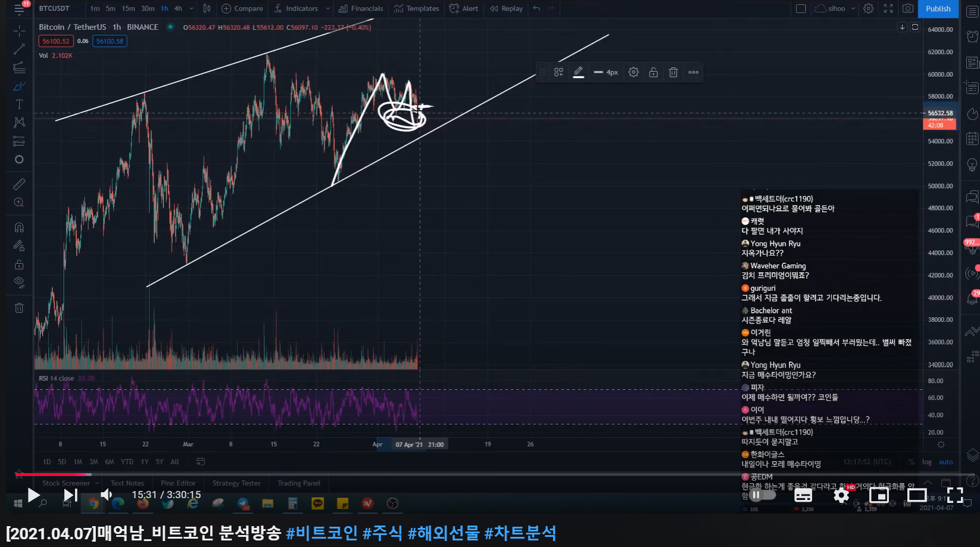Screen dimensions: 980x547
Task: Open the layout select square icon
Action: (801, 8)
